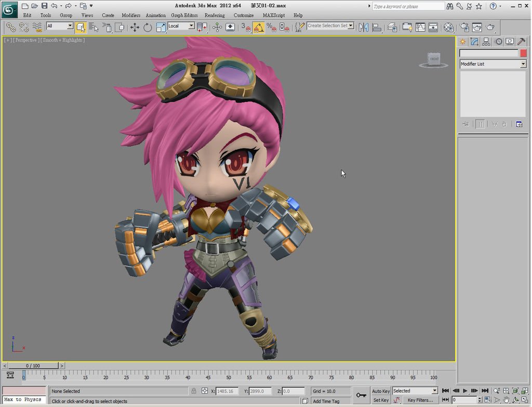
Task: Open the Edit menu
Action: pos(27,15)
